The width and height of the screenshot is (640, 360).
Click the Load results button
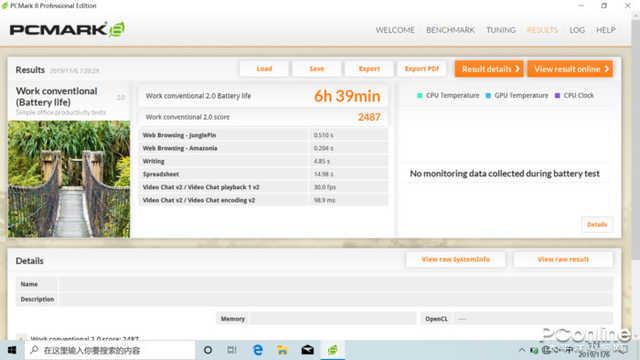[x=264, y=69]
